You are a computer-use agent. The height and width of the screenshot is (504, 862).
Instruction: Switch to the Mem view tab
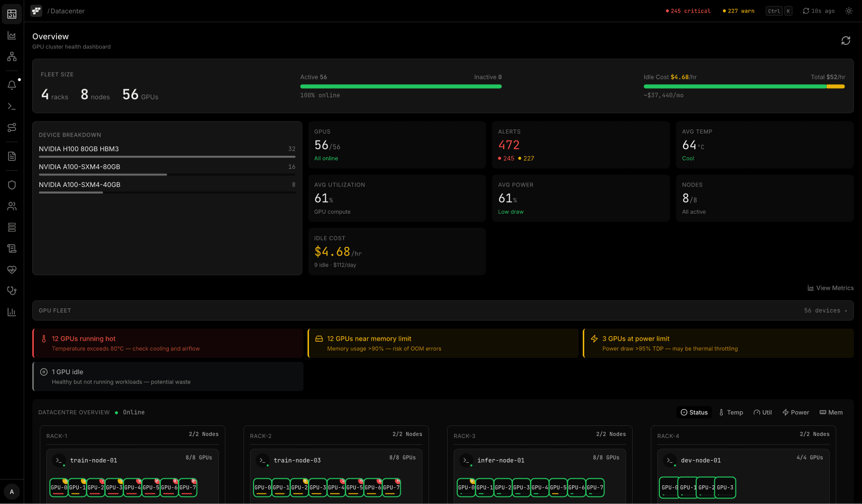pos(831,412)
